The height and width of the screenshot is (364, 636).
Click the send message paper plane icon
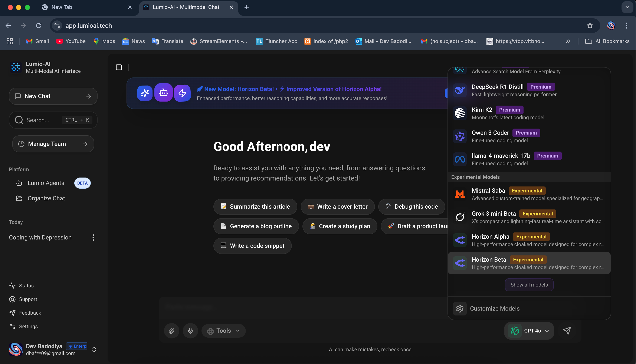pos(567,331)
